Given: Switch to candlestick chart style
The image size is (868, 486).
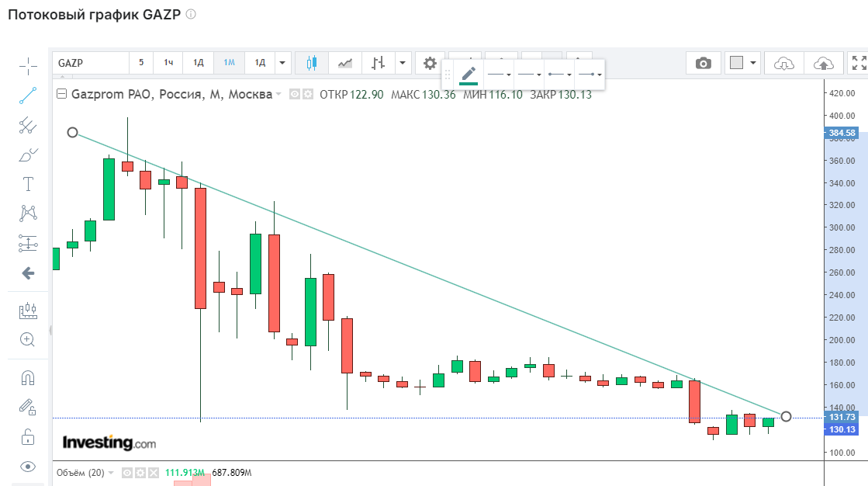Looking at the screenshot, I should pyautogui.click(x=312, y=63).
